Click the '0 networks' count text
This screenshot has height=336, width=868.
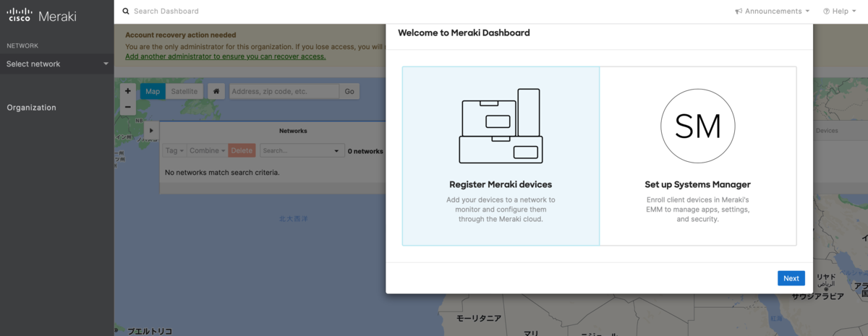point(366,151)
